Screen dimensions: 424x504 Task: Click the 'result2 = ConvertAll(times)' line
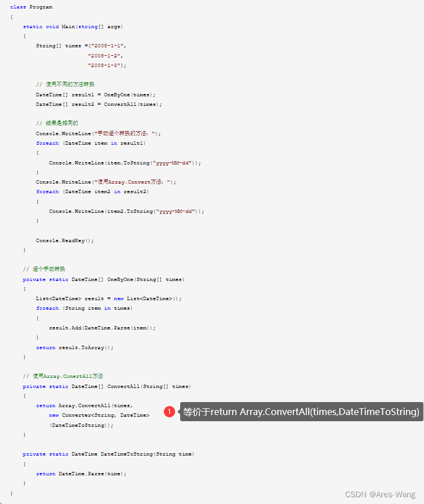tap(99, 105)
